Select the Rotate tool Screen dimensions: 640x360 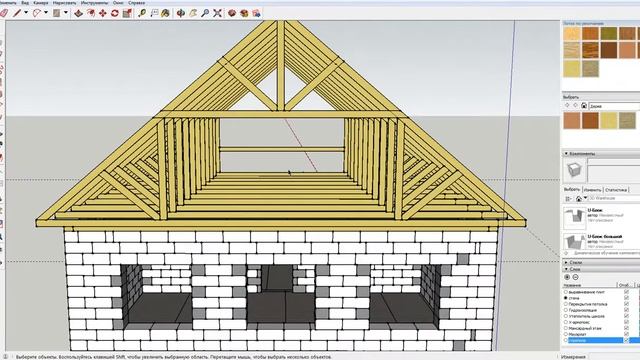tap(115, 13)
